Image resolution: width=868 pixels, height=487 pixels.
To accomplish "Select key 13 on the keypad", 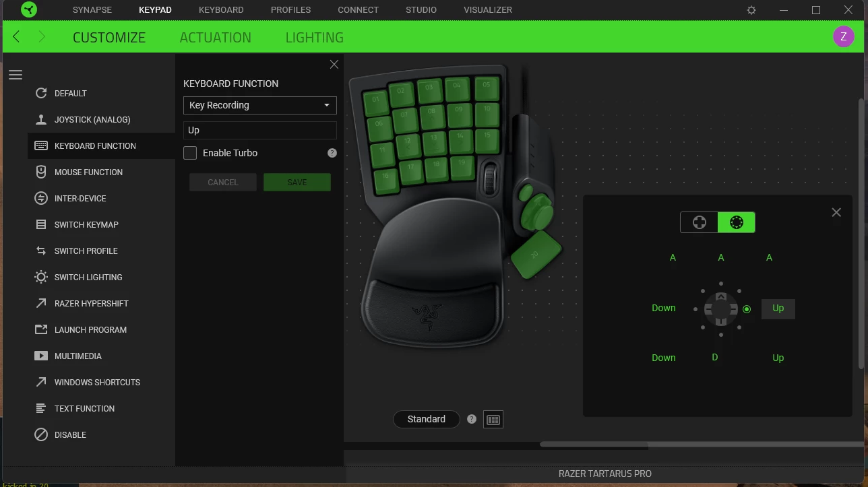I will (435, 142).
